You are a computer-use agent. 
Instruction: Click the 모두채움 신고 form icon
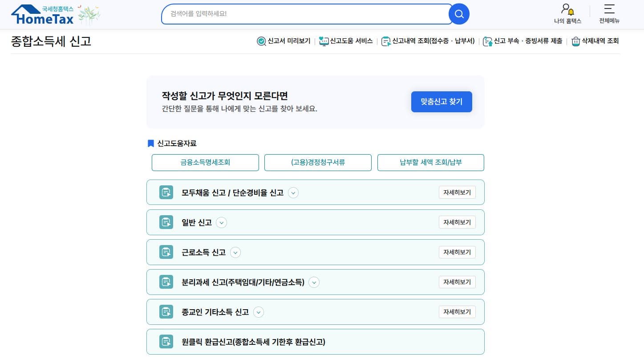pos(166,192)
